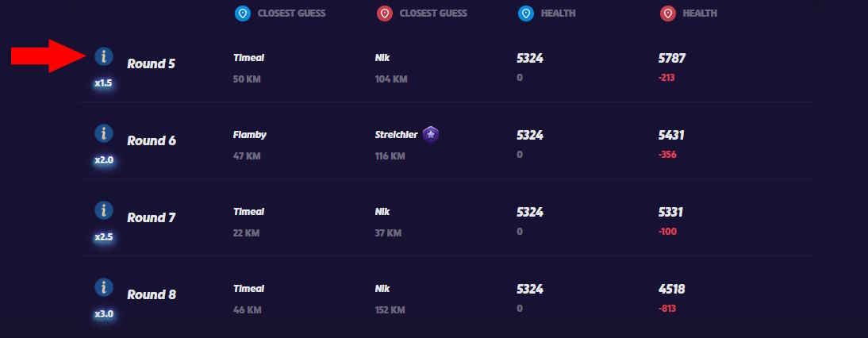Click the blue Closest Guess pin icon

click(x=243, y=13)
